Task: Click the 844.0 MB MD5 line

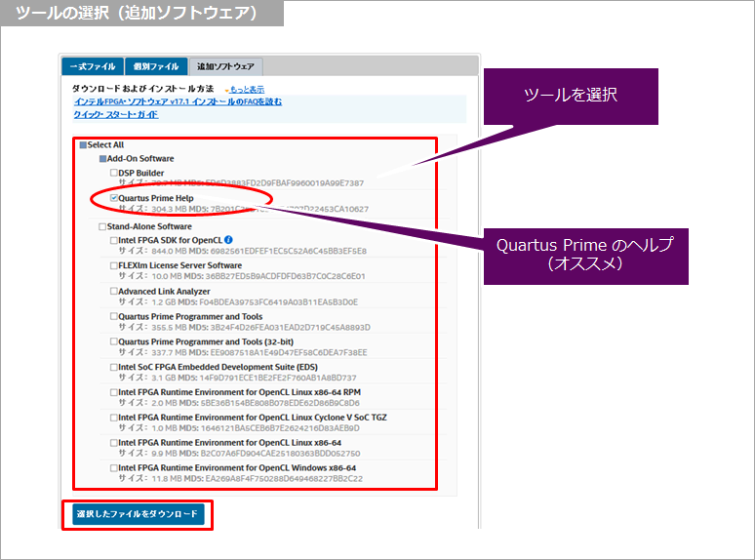Action: (243, 251)
